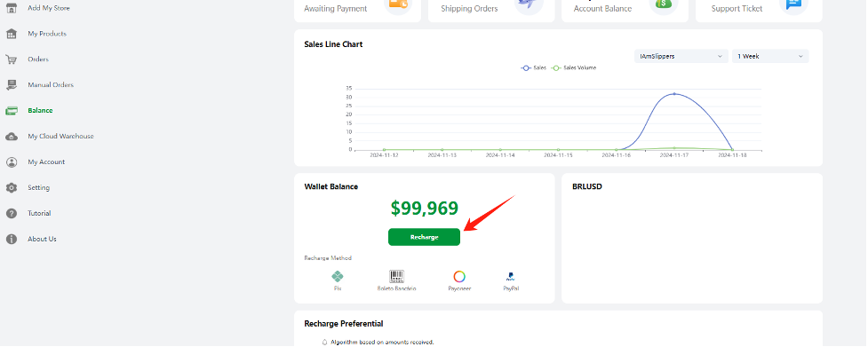Choose the Boleto Bancário barcode icon
The width and height of the screenshot is (868, 347).
(x=396, y=276)
